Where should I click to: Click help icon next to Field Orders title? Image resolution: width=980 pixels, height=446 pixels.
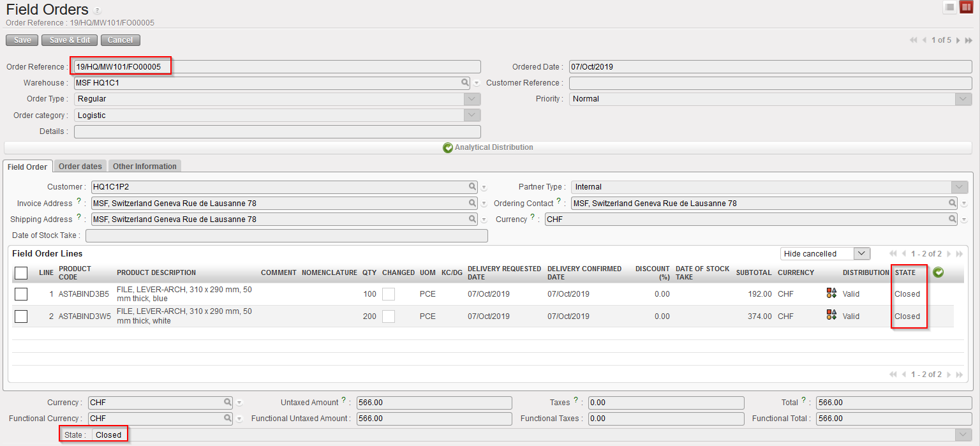coord(97,11)
